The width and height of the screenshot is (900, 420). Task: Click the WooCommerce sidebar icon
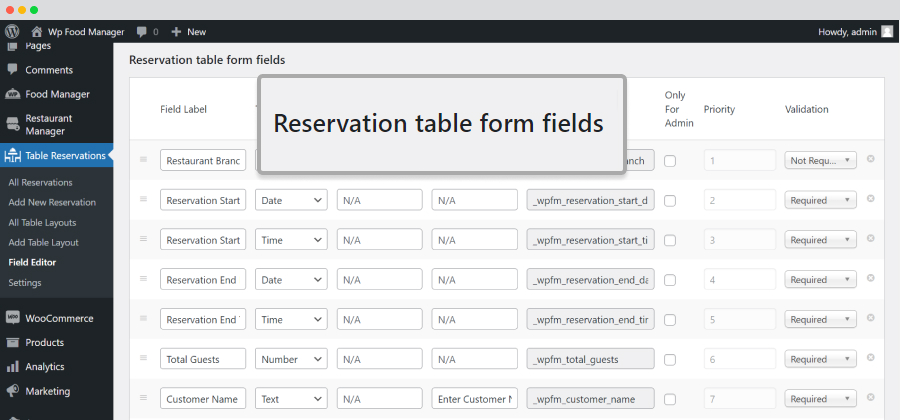coord(12,318)
